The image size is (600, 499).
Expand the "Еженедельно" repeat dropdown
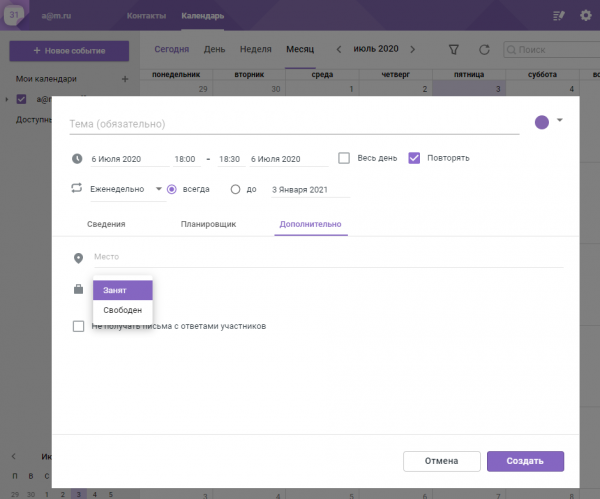click(x=158, y=188)
